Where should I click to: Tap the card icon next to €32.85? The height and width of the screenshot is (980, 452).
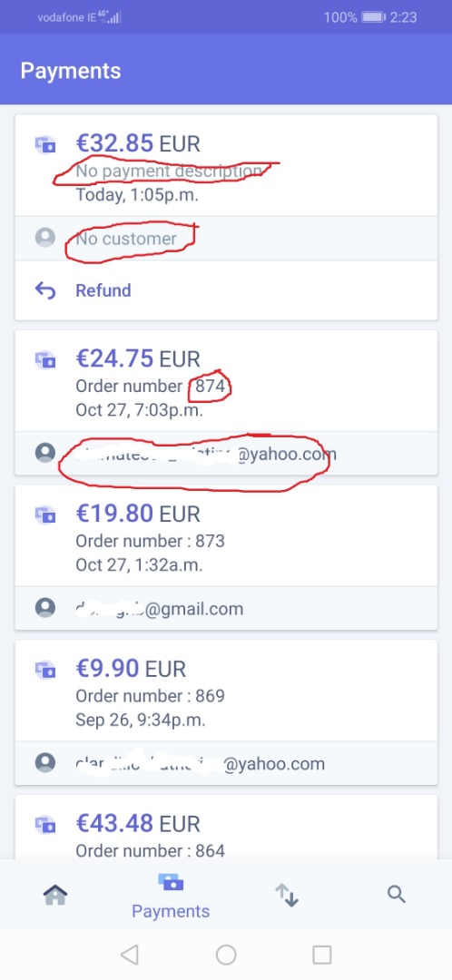pyautogui.click(x=45, y=145)
